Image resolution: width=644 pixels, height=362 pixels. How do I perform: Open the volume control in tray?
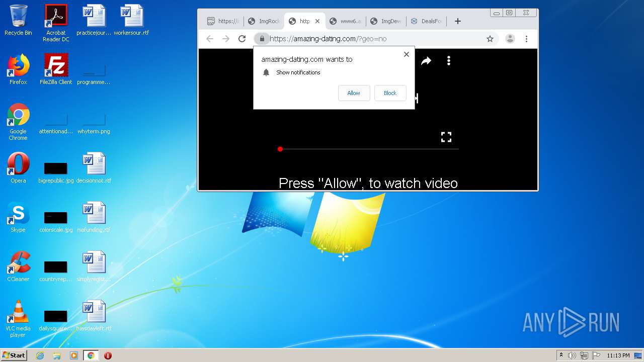(572, 355)
